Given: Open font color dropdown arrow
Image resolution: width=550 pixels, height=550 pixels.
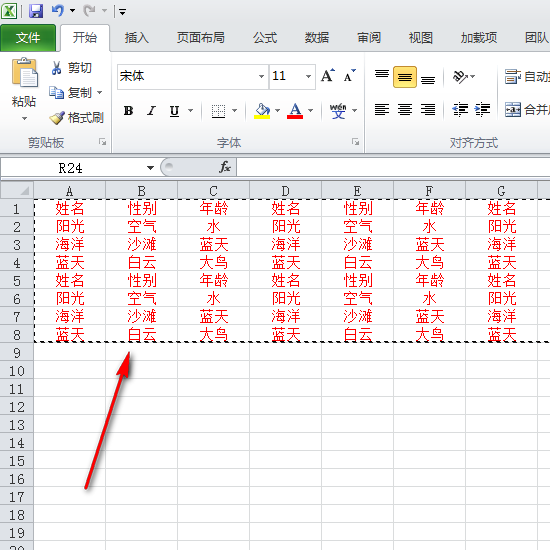Looking at the screenshot, I should [x=310, y=110].
